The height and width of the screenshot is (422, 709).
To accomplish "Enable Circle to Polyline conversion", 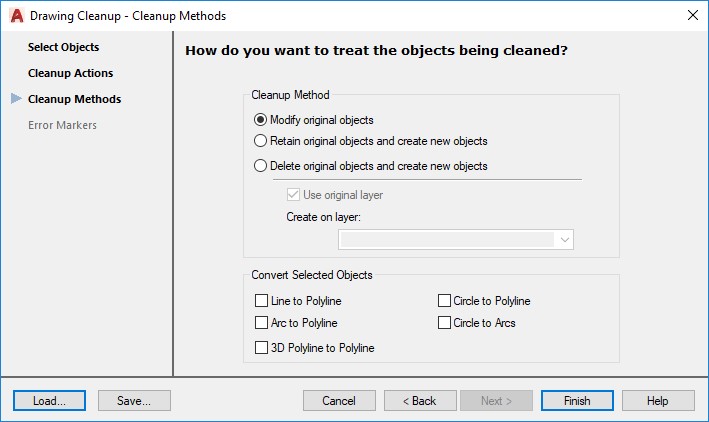I will coord(445,301).
